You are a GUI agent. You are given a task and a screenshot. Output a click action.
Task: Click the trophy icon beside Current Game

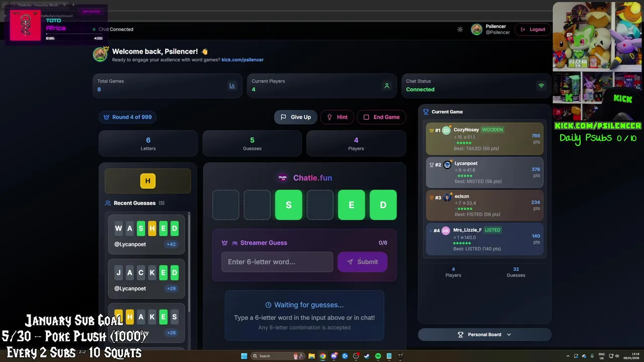coord(426,112)
